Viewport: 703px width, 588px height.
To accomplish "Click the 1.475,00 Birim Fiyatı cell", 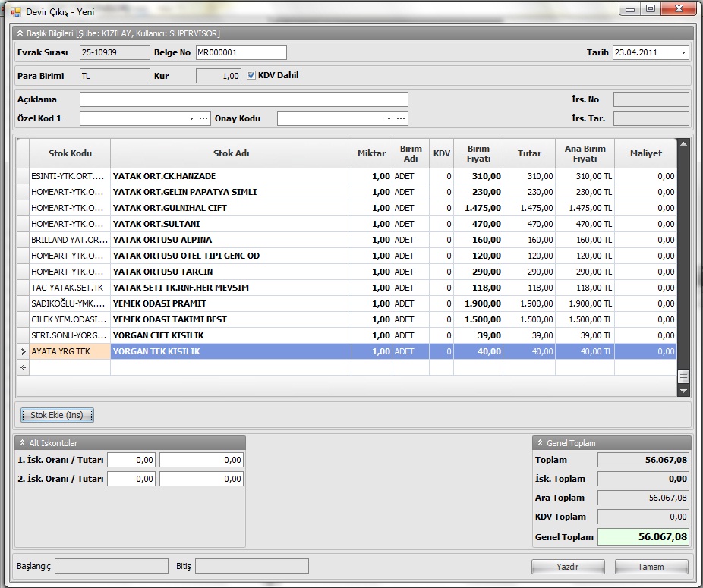I will click(x=478, y=208).
